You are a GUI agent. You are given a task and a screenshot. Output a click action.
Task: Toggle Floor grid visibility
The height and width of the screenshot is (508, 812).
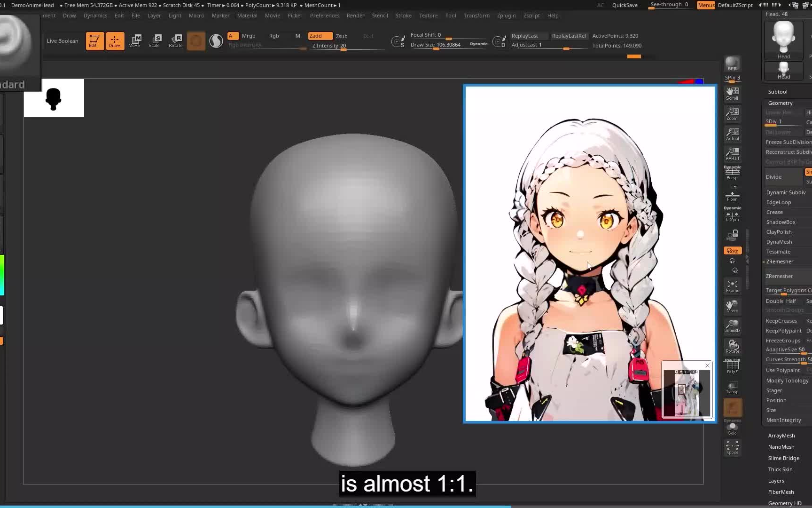tap(732, 195)
